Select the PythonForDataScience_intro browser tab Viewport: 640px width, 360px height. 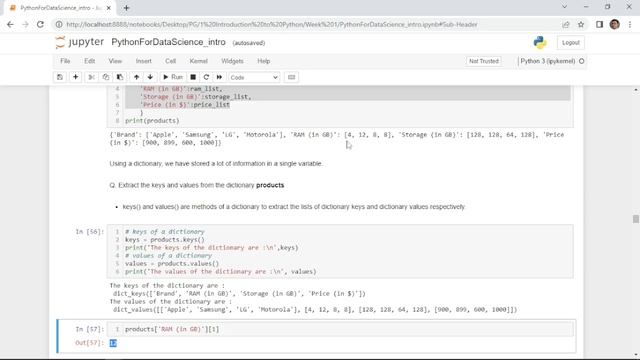pos(60,8)
